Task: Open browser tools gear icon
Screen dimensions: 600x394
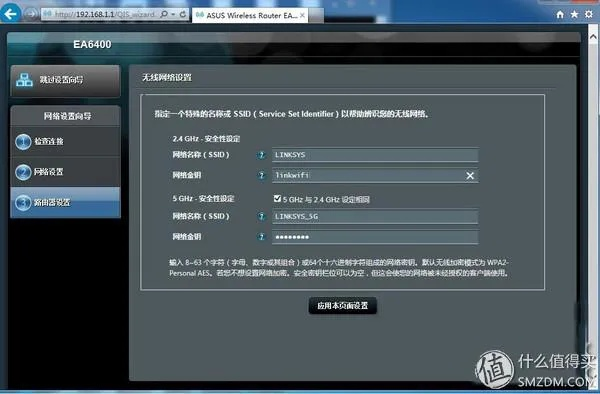Action: coord(589,14)
